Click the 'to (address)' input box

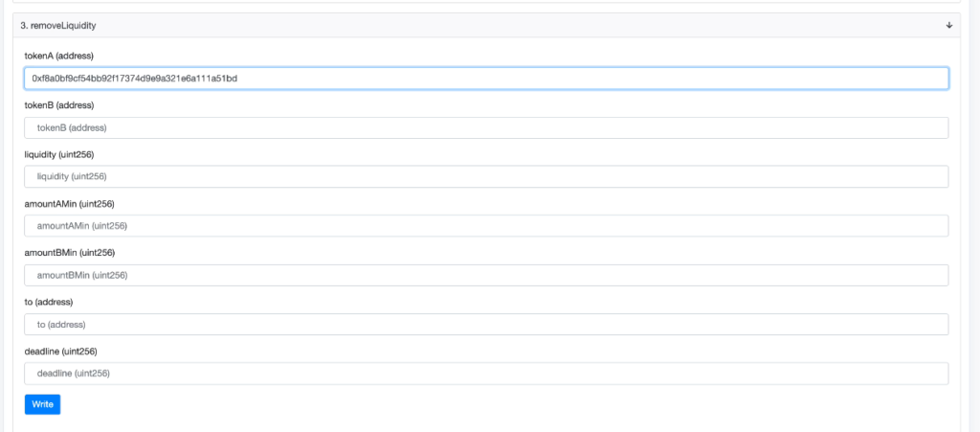(x=486, y=325)
